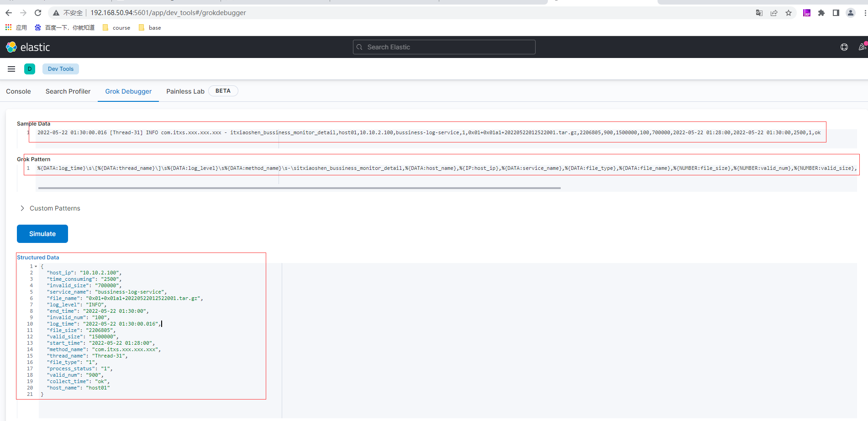Click the share page icon
The width and height of the screenshot is (868, 421).
tap(774, 13)
